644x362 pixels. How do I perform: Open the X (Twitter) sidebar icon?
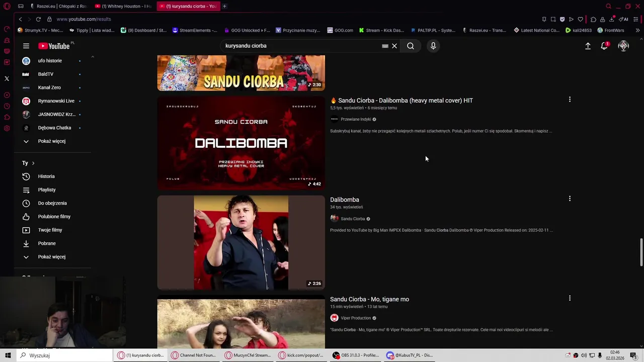[7, 78]
